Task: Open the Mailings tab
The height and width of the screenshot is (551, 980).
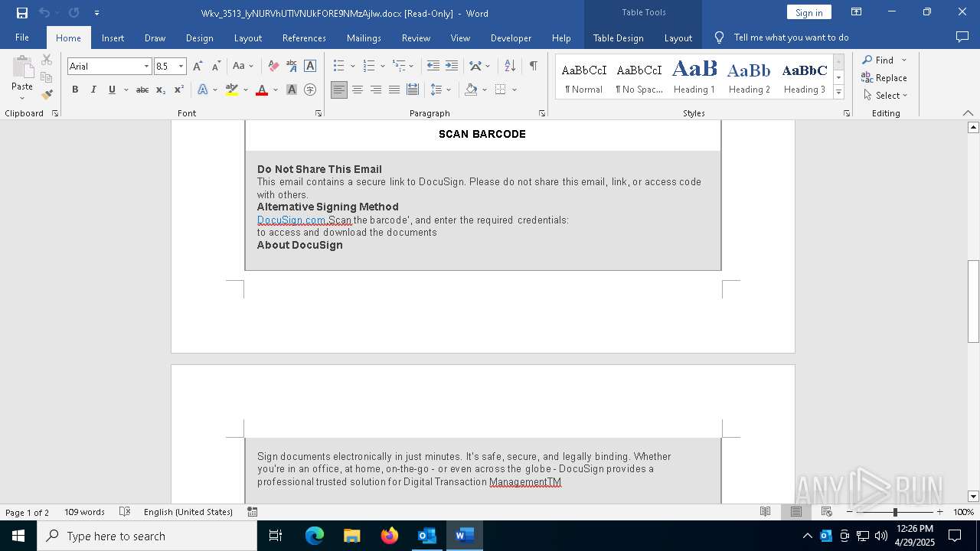Action: tap(364, 37)
